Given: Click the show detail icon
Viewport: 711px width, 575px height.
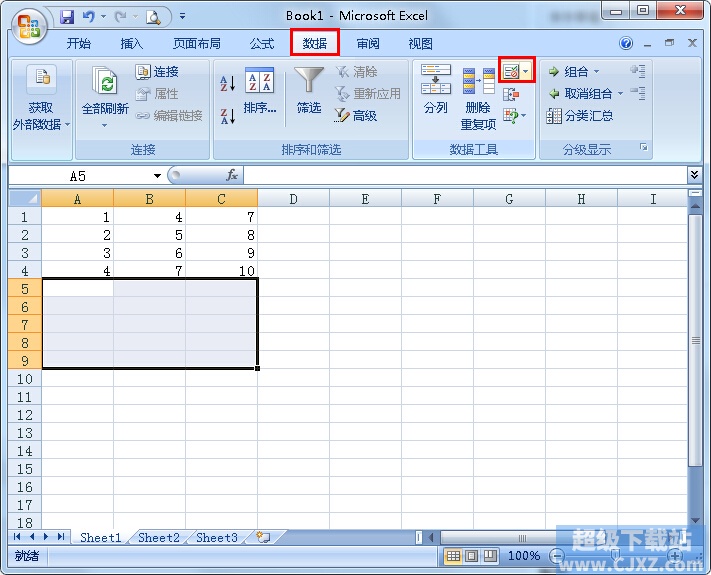Looking at the screenshot, I should [x=638, y=71].
